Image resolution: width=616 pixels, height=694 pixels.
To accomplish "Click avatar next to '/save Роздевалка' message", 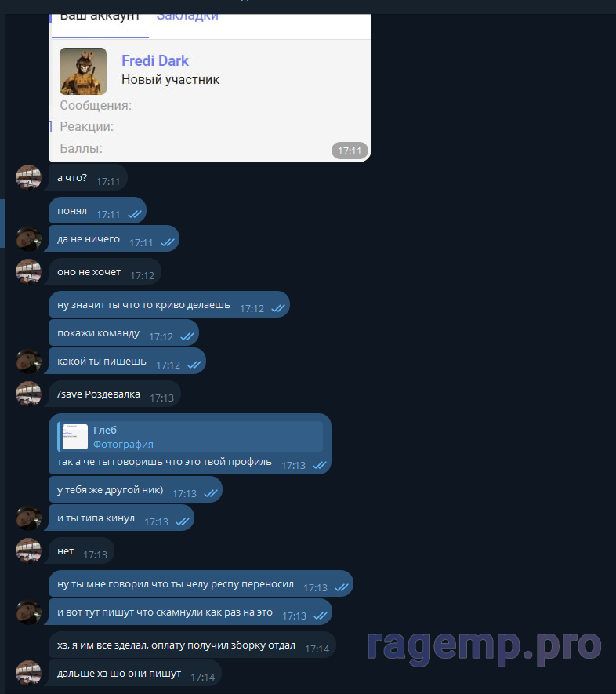I will pyautogui.click(x=28, y=394).
